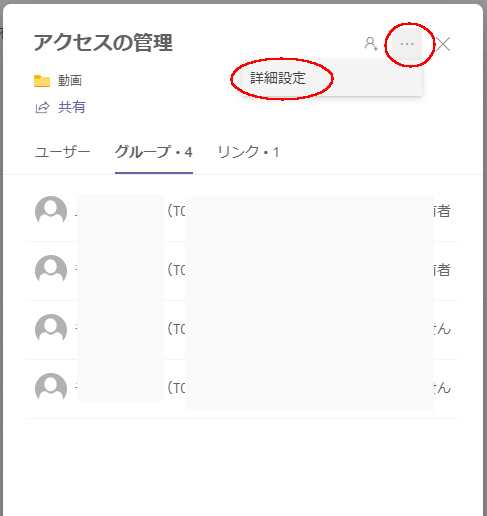Click the yellow 動画 folder icon
487x516 pixels.
42,81
